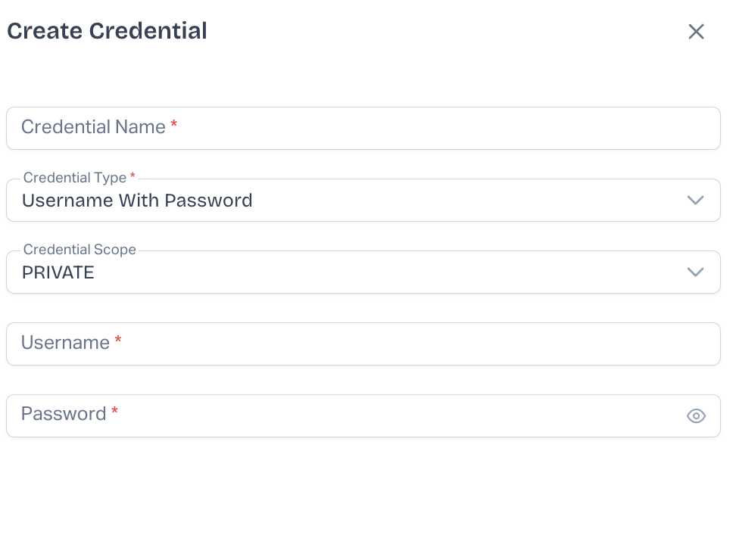Click the "Username" placeholder text
736x560 pixels.
(x=65, y=343)
